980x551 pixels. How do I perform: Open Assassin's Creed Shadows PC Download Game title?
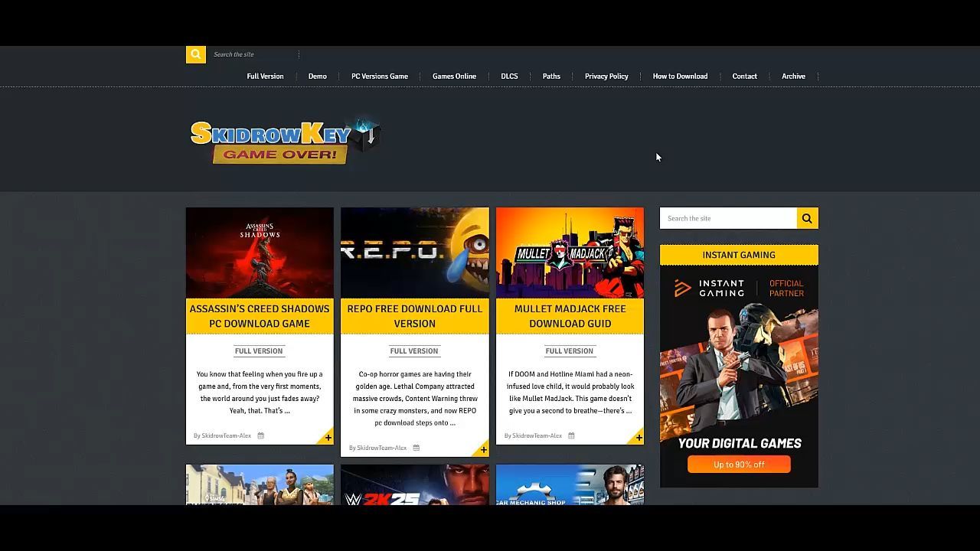260,316
